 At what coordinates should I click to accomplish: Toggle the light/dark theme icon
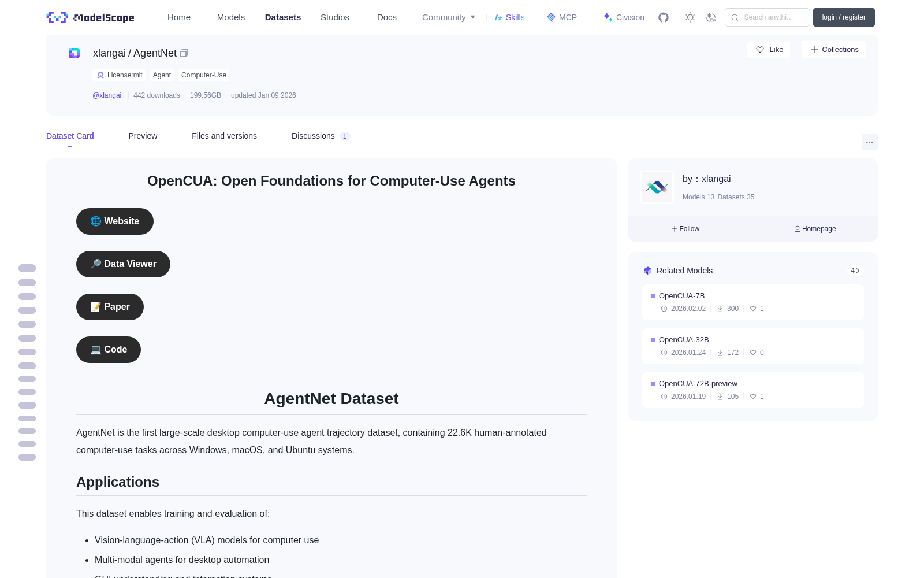(x=690, y=17)
